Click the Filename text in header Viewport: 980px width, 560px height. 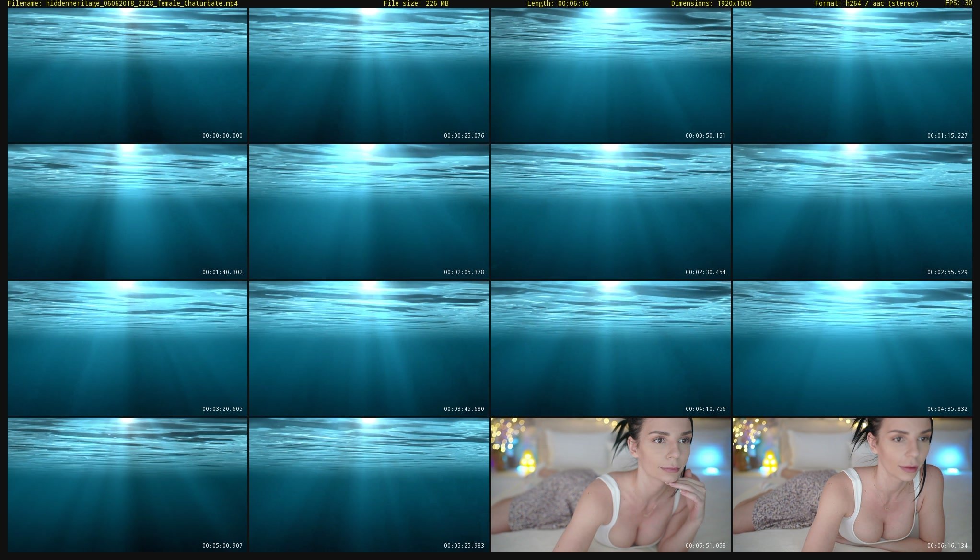(123, 3)
